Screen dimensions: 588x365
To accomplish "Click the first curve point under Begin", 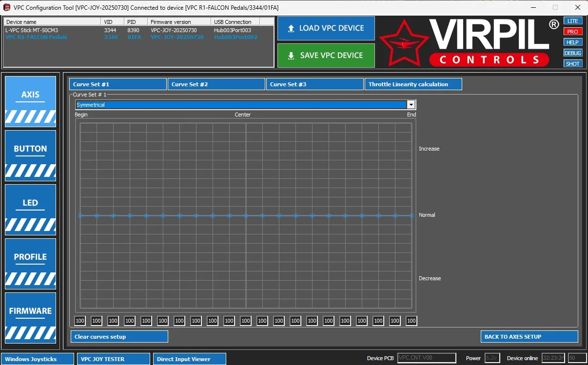I will click(80, 215).
